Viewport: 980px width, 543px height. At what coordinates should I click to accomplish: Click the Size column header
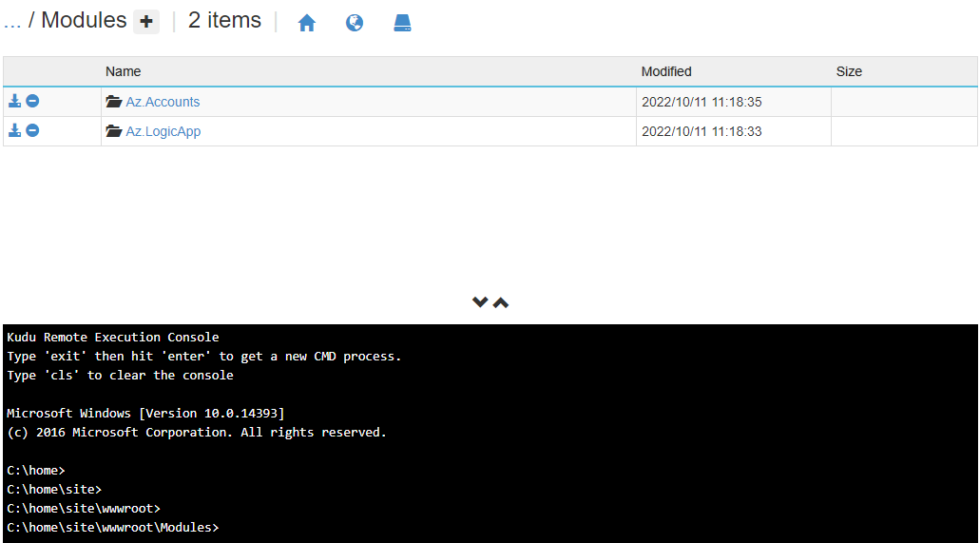pyautogui.click(x=849, y=71)
